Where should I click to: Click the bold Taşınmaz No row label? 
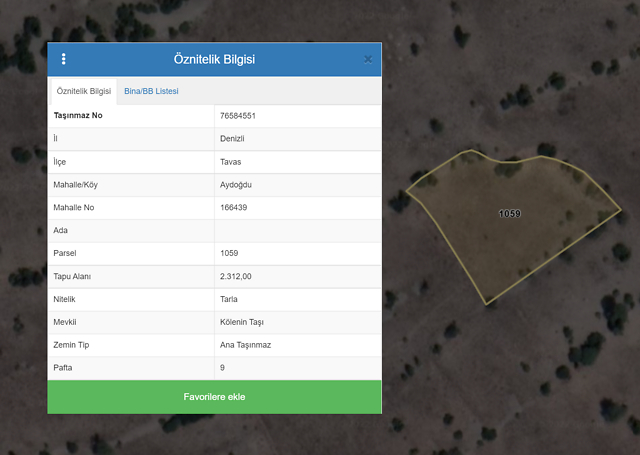78,116
